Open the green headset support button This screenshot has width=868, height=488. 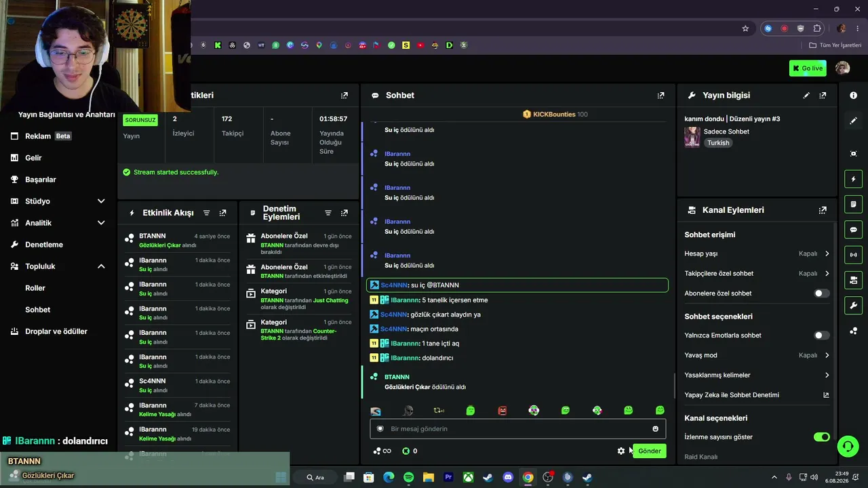coord(848,446)
